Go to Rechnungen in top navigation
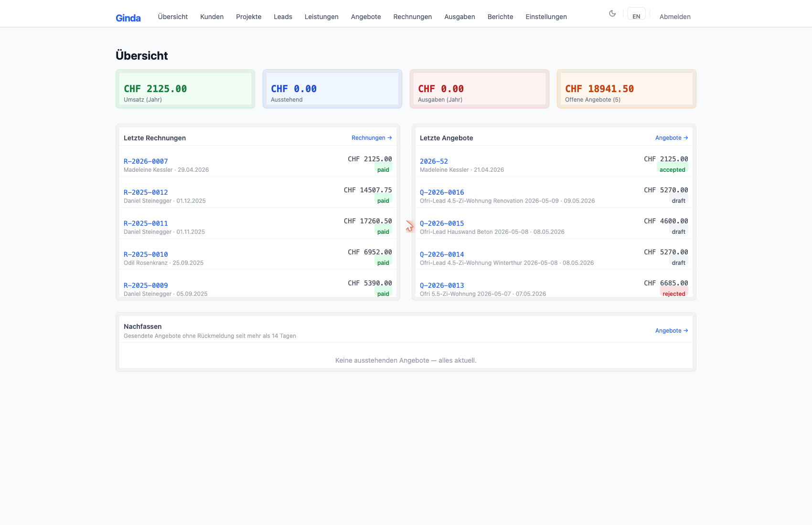Screen dimensions: 812x525 [413, 17]
